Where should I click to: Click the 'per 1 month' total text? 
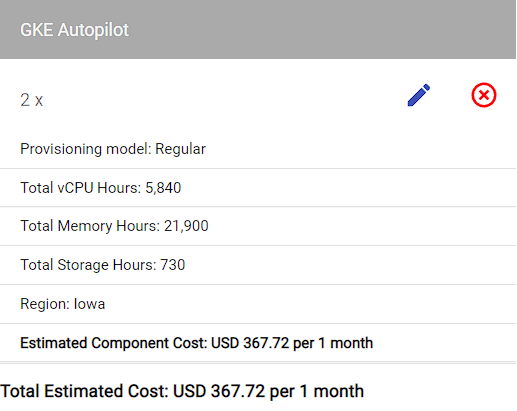(317, 392)
